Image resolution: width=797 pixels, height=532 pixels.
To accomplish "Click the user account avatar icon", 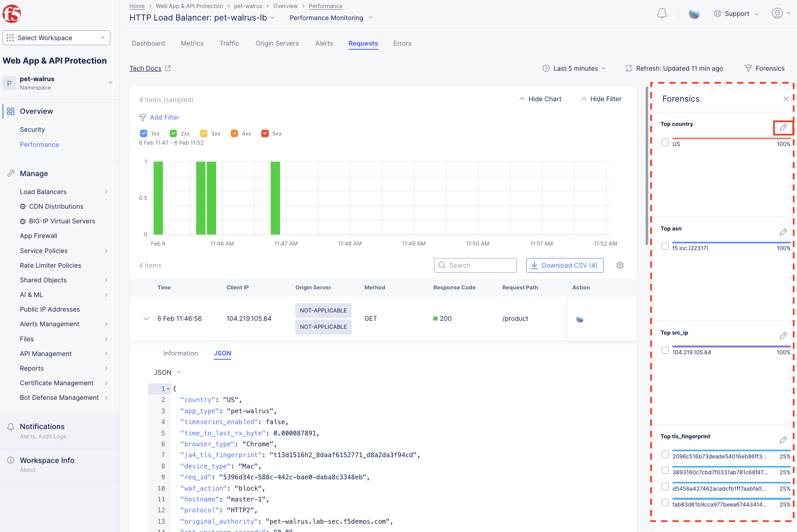I will coord(777,13).
